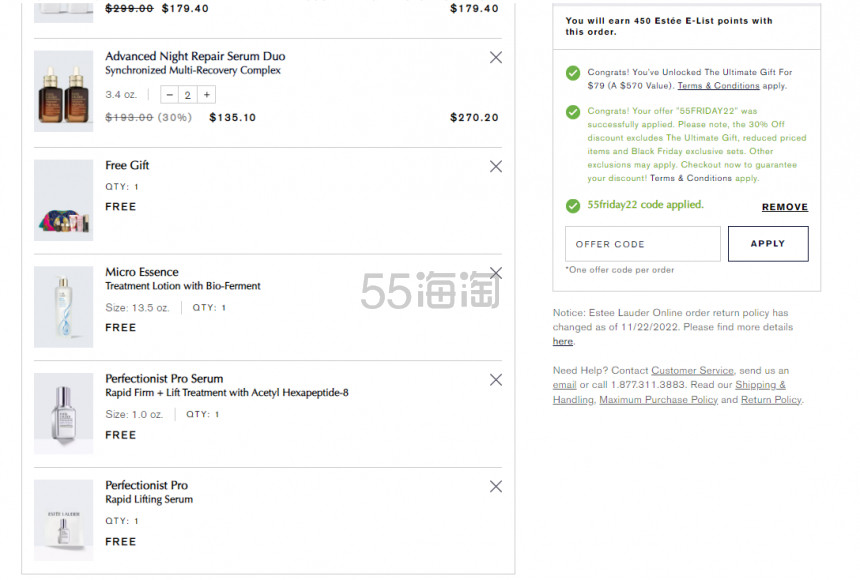The image size is (860, 580).
Task: Open the Free Gift product image
Action: point(64,200)
